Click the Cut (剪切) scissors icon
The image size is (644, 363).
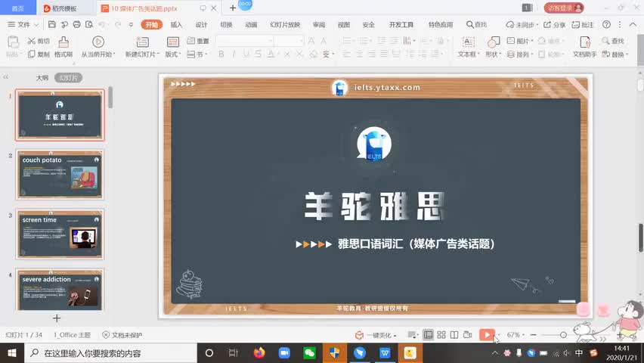click(x=32, y=41)
